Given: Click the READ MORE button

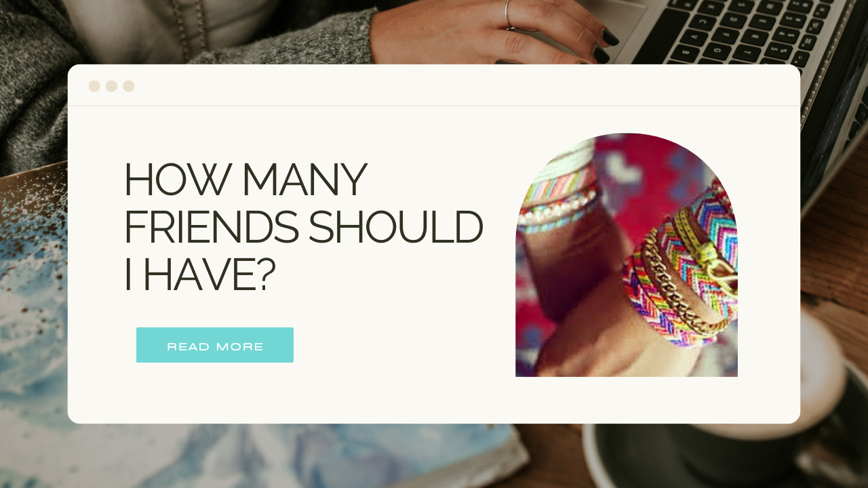Looking at the screenshot, I should click(x=215, y=345).
